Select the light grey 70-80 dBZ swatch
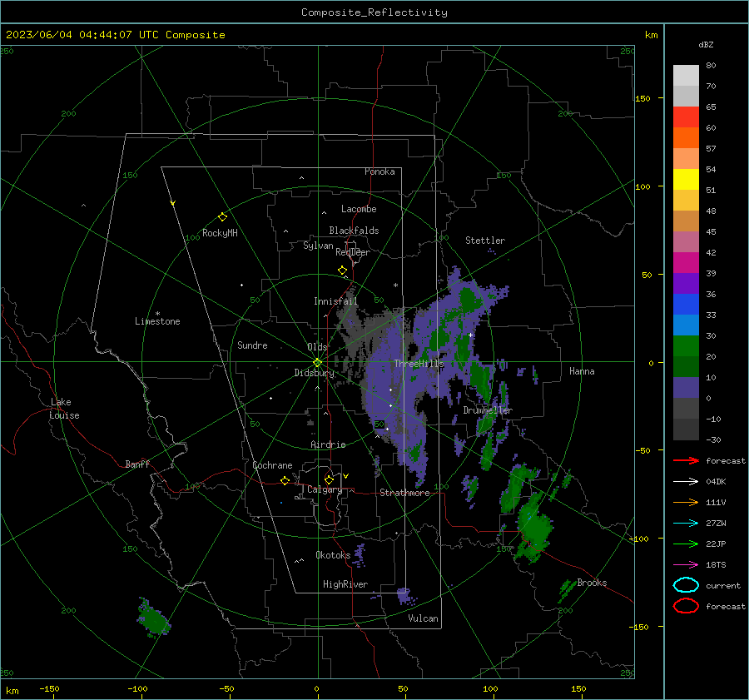The height and width of the screenshot is (700, 749). point(686,76)
